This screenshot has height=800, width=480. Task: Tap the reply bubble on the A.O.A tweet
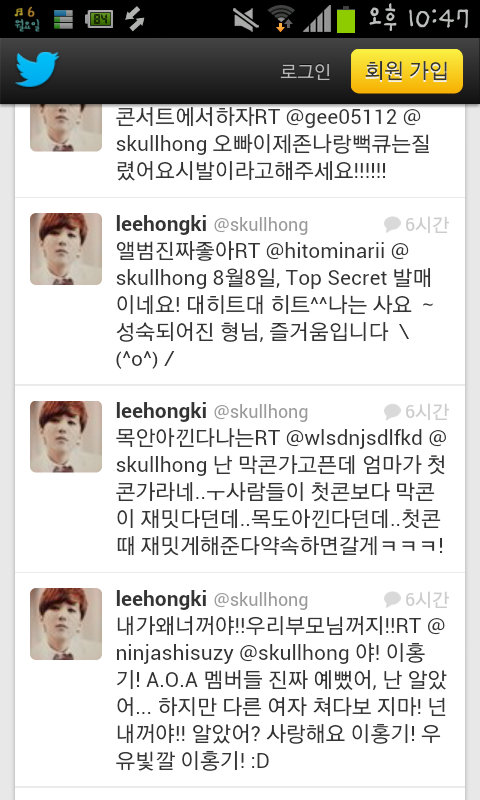[392, 599]
